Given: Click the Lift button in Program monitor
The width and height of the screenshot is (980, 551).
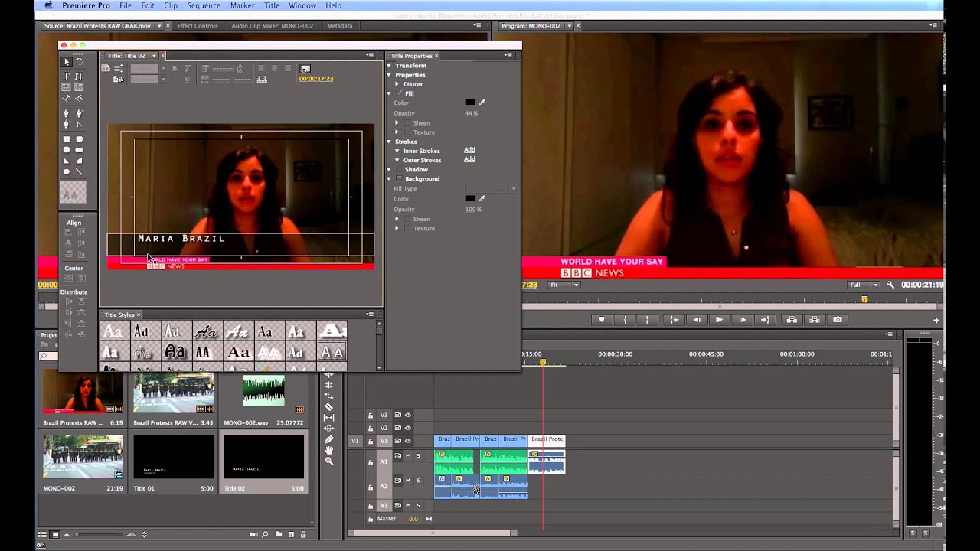Looking at the screenshot, I should coord(792,320).
